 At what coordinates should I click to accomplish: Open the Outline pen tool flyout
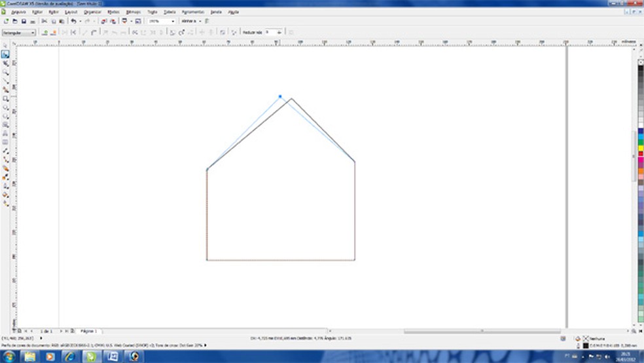click(x=5, y=186)
